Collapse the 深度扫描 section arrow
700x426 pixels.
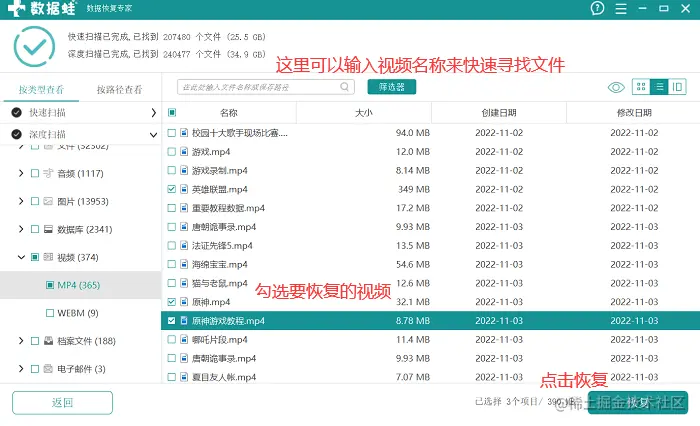coord(153,135)
